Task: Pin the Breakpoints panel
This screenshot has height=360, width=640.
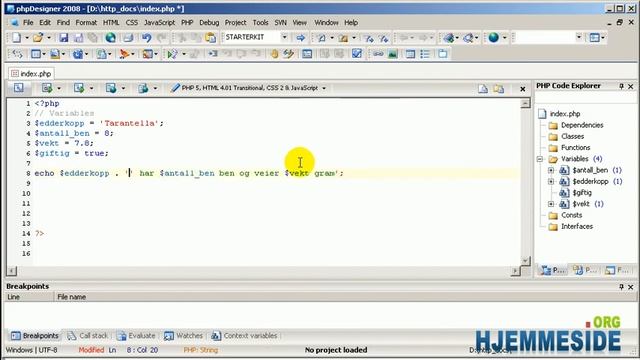Action: pyautogui.click(x=621, y=287)
